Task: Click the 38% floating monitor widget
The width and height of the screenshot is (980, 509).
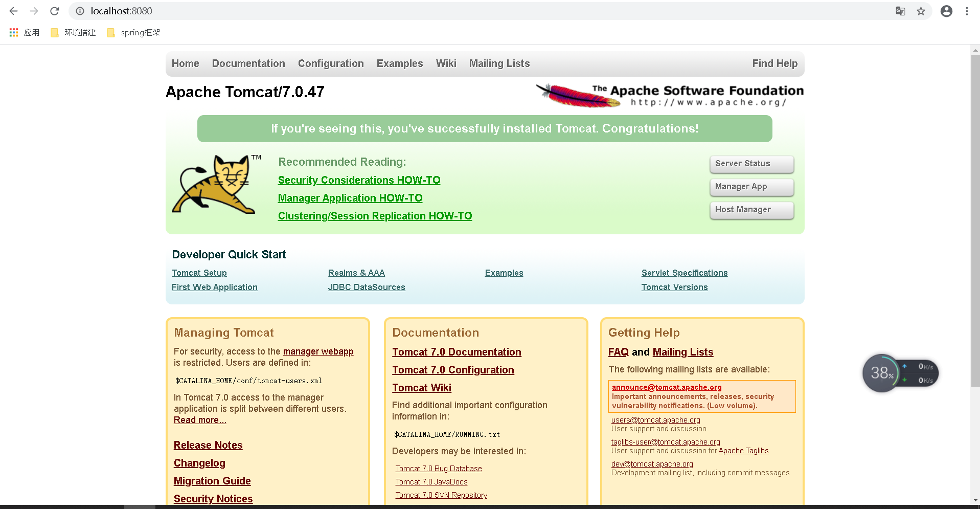Action: click(x=900, y=373)
